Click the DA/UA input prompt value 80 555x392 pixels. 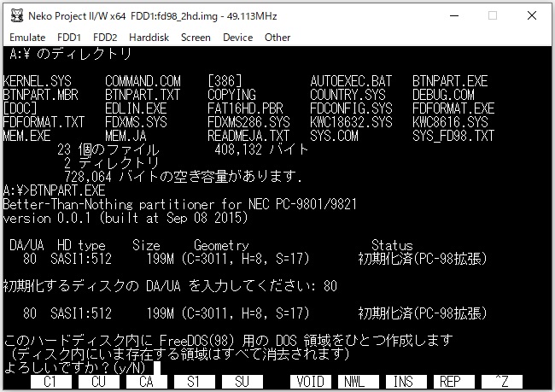pos(330,286)
